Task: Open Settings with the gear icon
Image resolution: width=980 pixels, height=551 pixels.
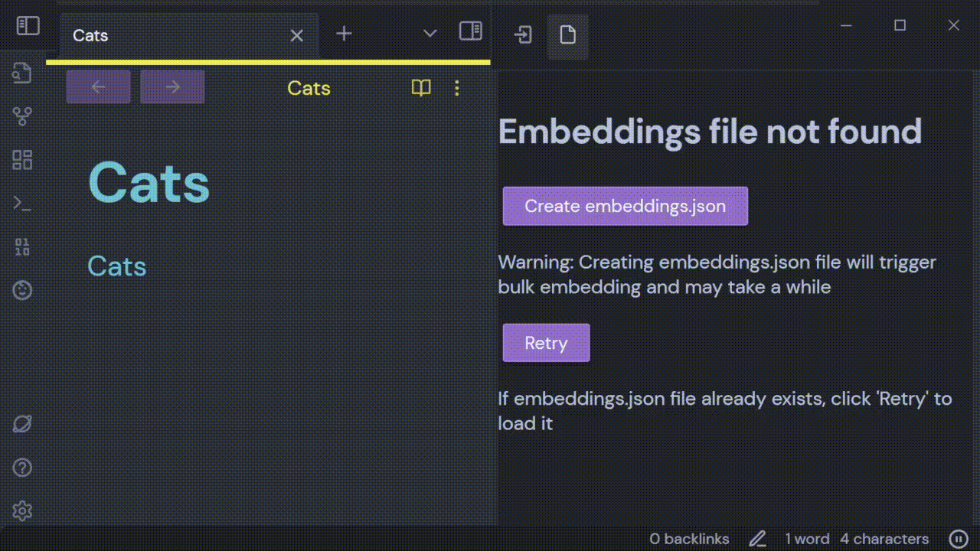Action: point(22,510)
